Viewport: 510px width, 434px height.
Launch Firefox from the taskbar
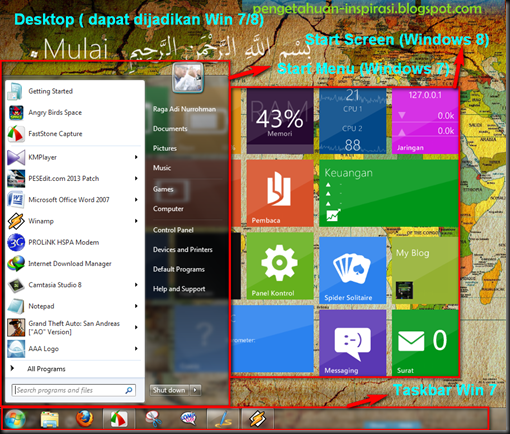(x=84, y=419)
